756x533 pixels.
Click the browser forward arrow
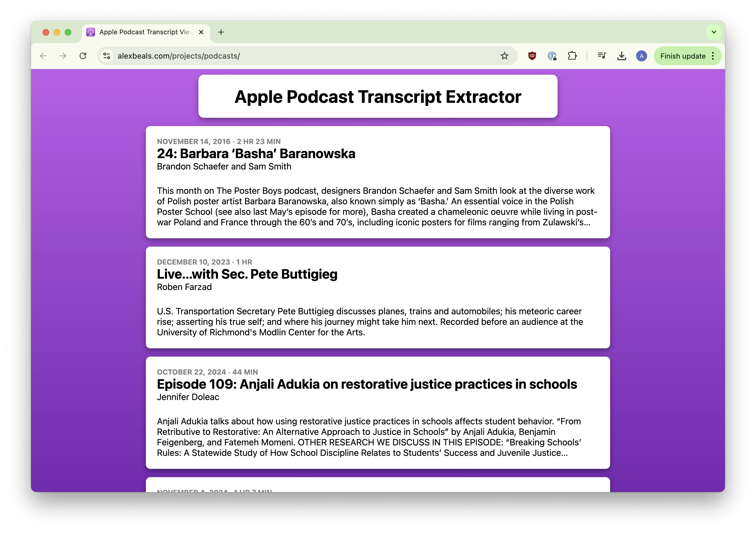[x=63, y=56]
